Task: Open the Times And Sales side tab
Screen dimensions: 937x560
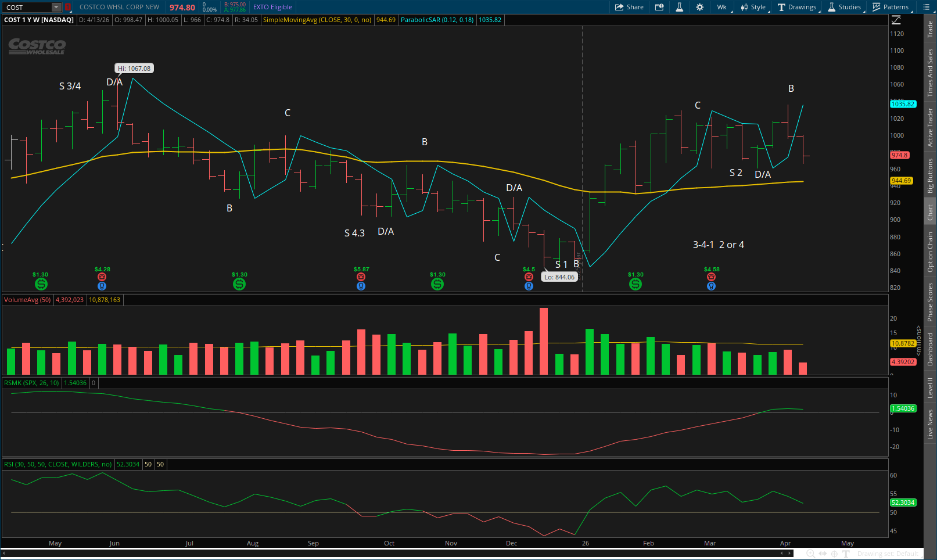Action: (x=930, y=72)
